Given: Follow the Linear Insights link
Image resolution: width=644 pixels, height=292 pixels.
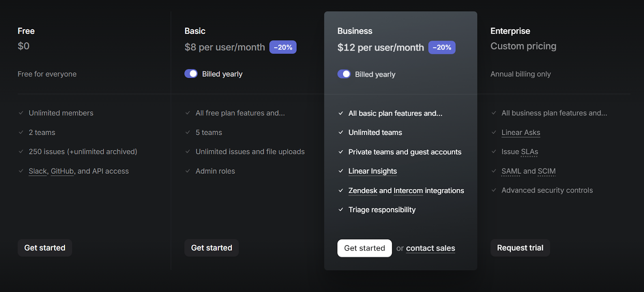Looking at the screenshot, I should click(372, 171).
